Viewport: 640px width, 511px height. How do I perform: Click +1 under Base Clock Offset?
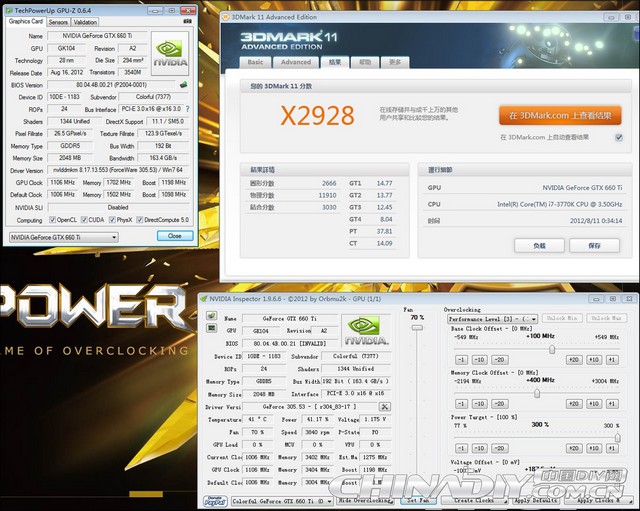click(x=612, y=360)
